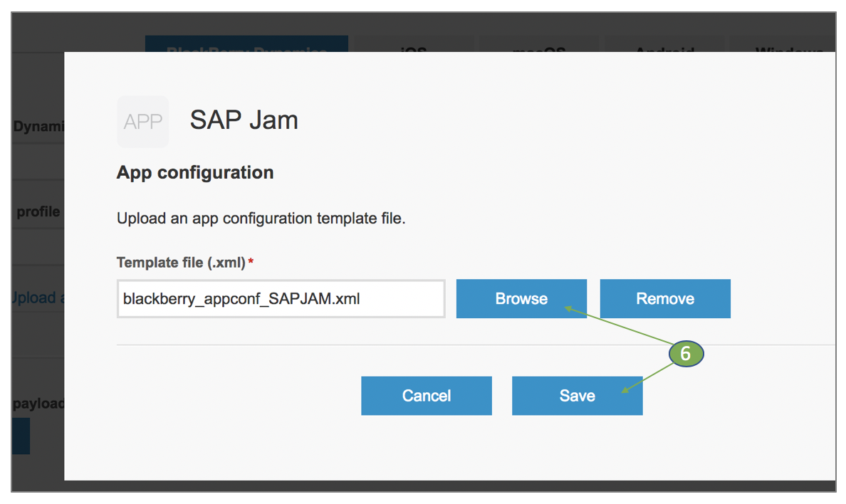The width and height of the screenshot is (846, 504).
Task: Switch to the Android tab
Action: click(664, 45)
